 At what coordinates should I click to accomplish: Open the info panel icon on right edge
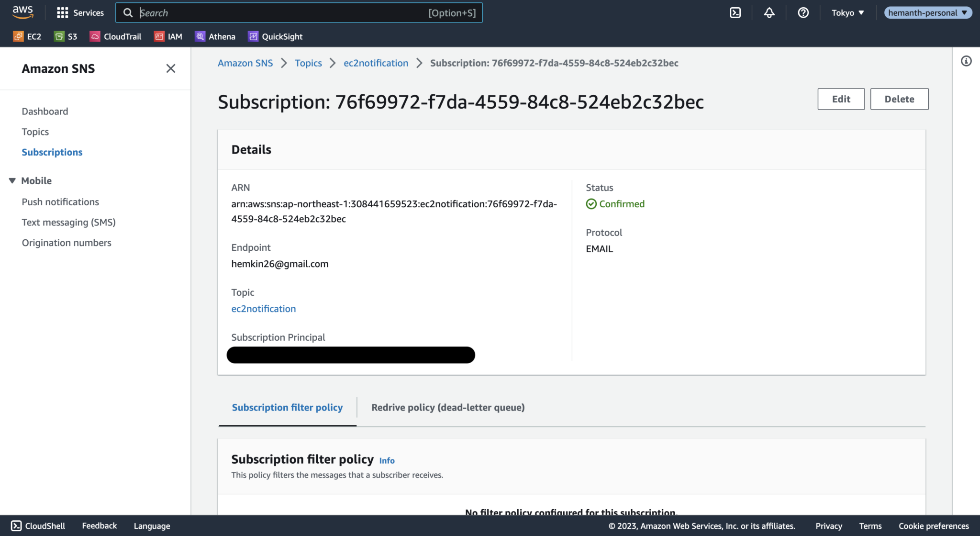click(966, 61)
